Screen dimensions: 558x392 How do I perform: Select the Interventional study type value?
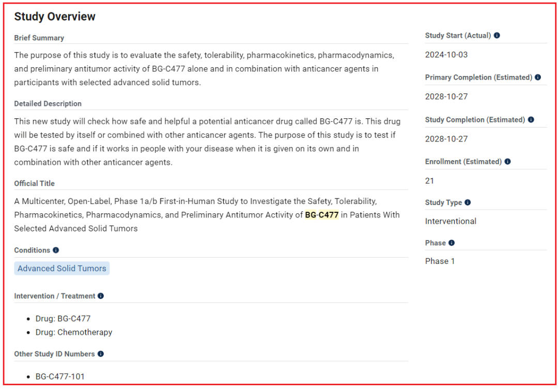point(451,221)
